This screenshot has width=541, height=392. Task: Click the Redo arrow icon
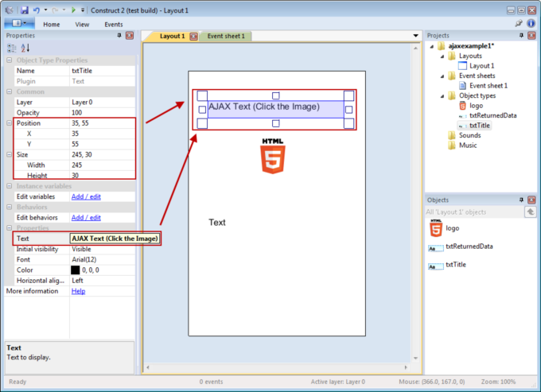point(55,10)
